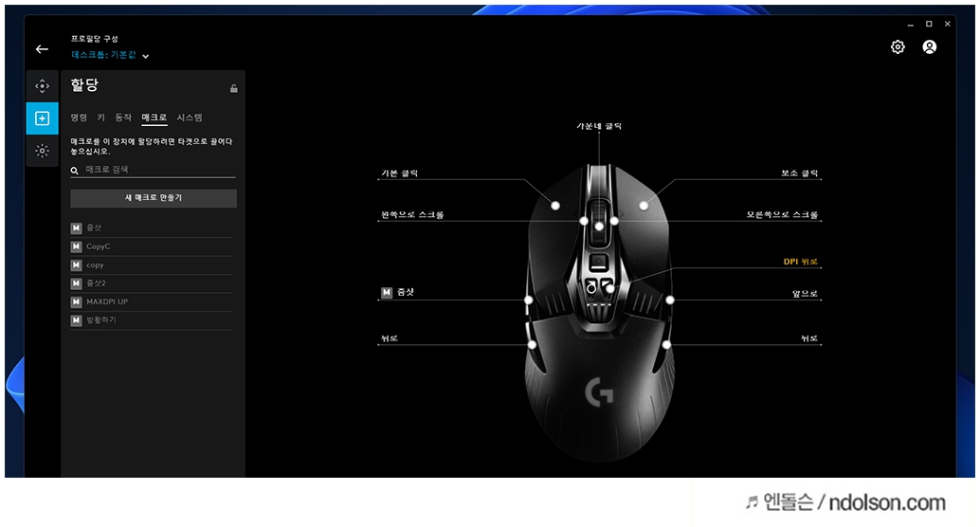Open the LIGHTSYNC sun sidebar icon

(x=42, y=151)
